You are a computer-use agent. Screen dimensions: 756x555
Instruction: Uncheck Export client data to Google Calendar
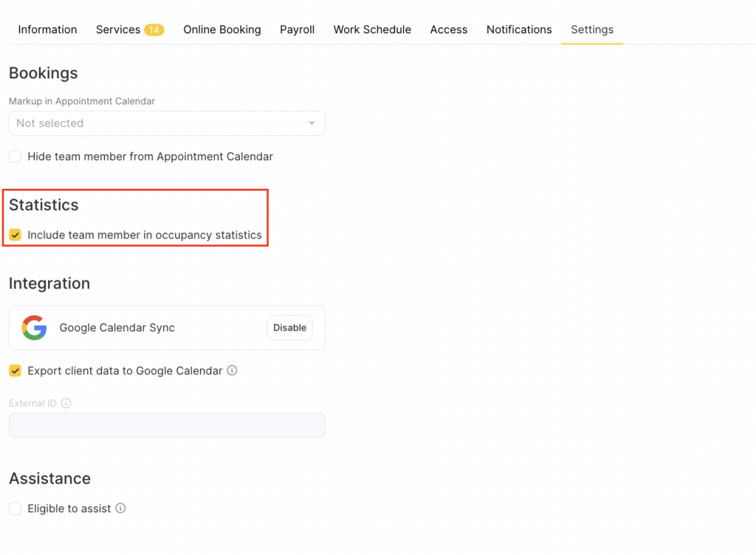pos(15,370)
